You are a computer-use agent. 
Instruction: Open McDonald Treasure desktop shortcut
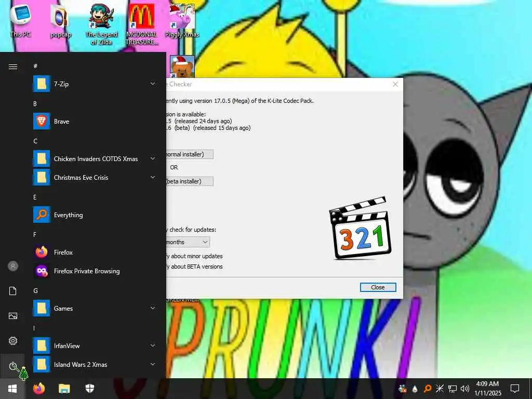(141, 24)
